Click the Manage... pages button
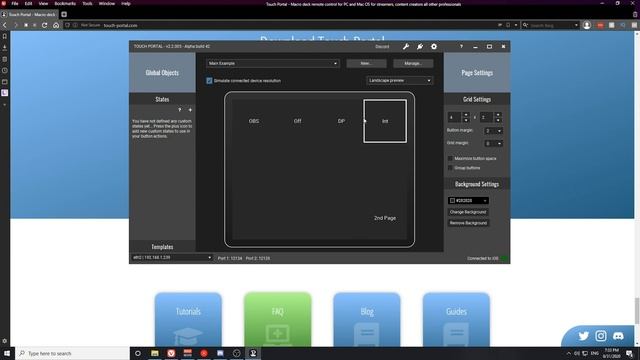This screenshot has height=360, width=640. point(413,64)
